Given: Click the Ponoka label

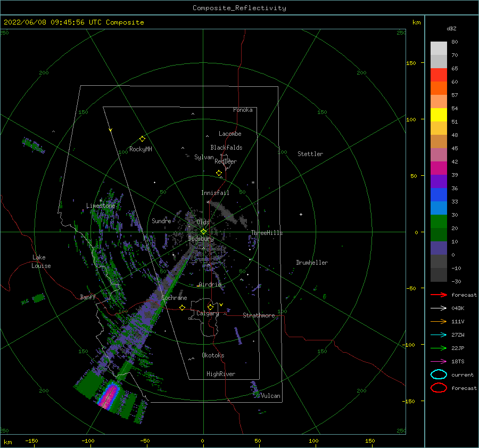Looking at the screenshot, I should (243, 110).
